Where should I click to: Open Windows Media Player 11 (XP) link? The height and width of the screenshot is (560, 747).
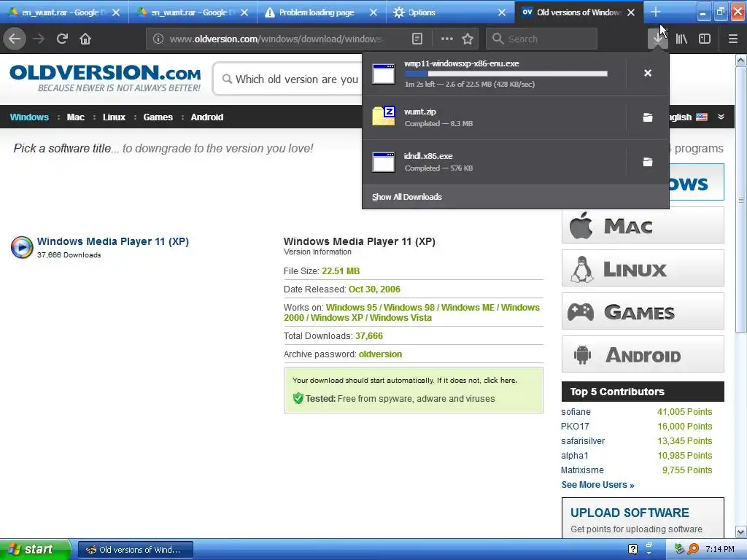pos(113,241)
